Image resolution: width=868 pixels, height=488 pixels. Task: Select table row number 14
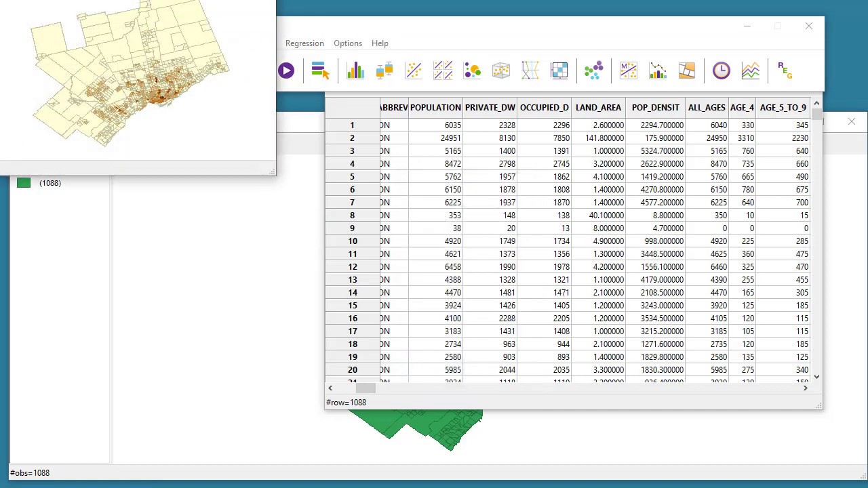[352, 293]
